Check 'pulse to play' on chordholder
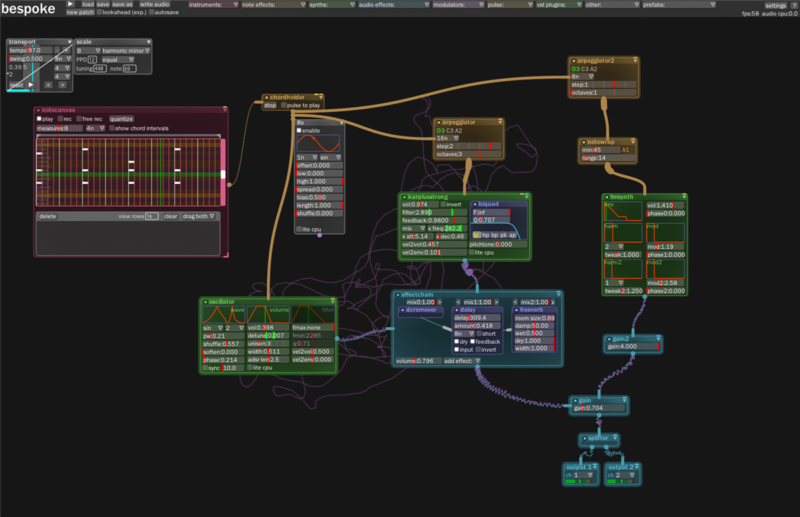The width and height of the screenshot is (800, 517). coord(285,105)
